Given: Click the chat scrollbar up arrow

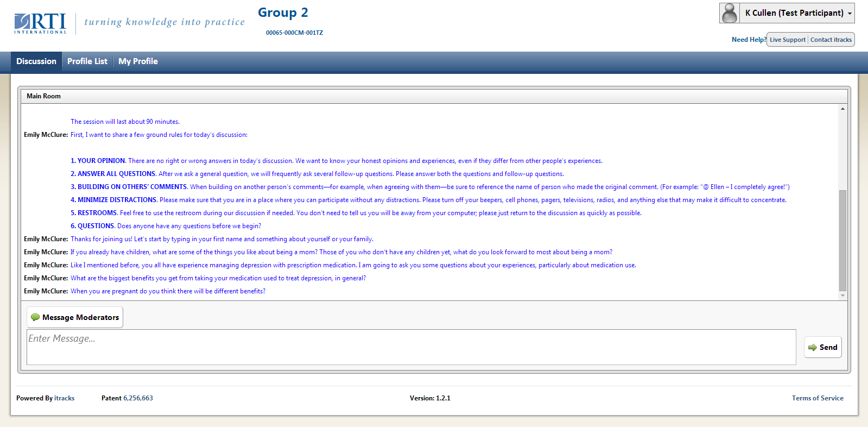Looking at the screenshot, I should (842, 109).
